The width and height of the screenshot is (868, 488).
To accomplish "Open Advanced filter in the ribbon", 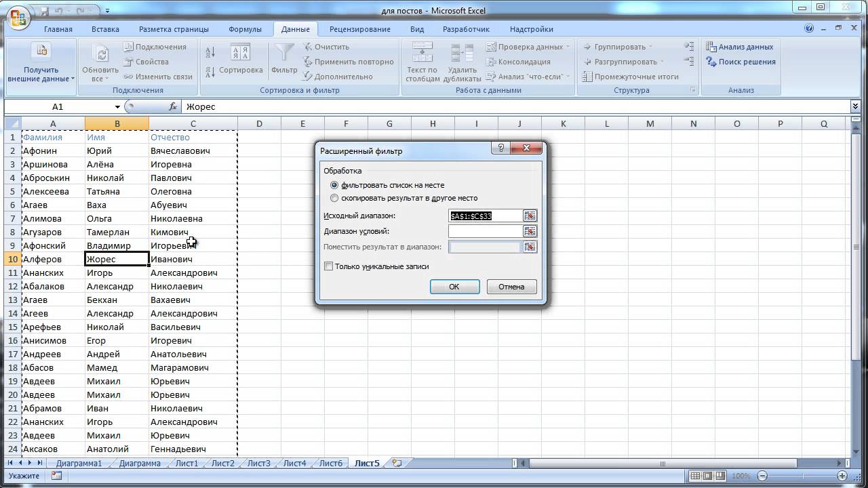I will tap(338, 77).
